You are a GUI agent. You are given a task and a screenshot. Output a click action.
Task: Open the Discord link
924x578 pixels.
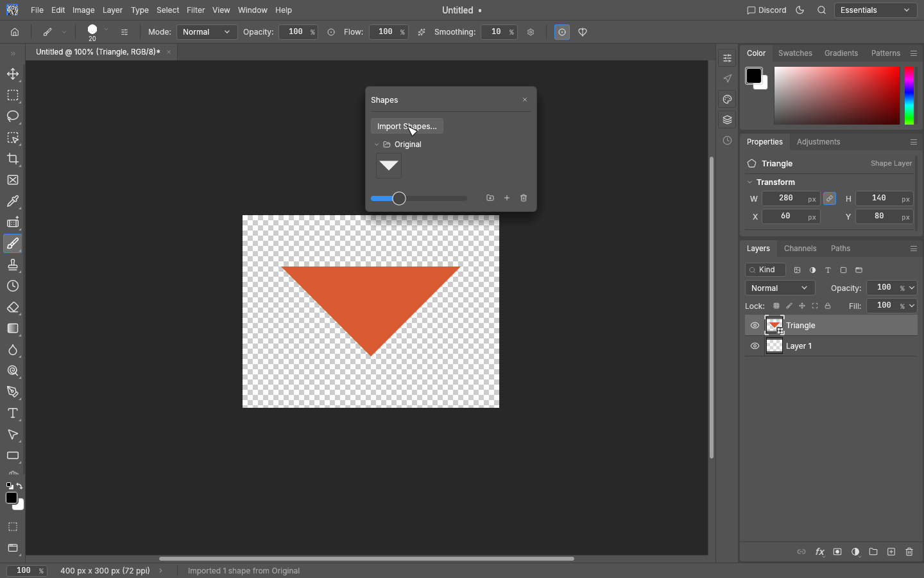[x=767, y=10]
